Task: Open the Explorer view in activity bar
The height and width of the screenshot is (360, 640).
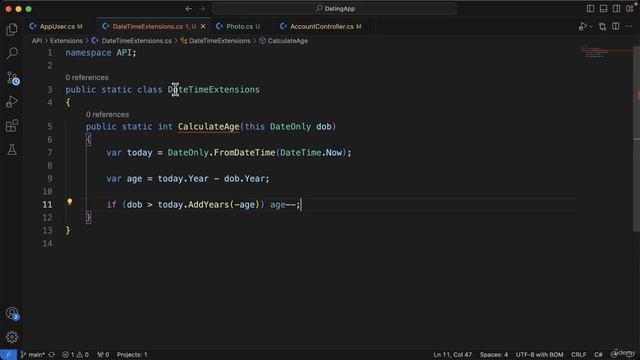Action: pos(12,29)
